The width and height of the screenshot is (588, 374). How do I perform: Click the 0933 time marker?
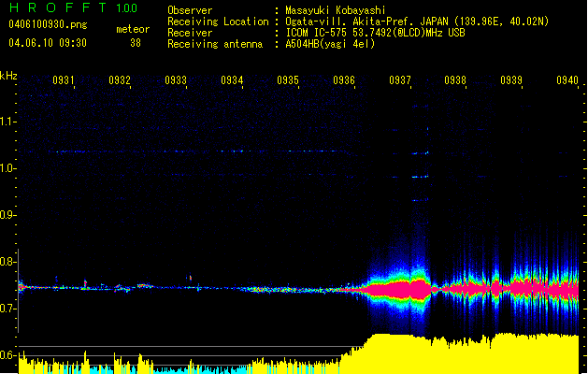[x=176, y=80]
